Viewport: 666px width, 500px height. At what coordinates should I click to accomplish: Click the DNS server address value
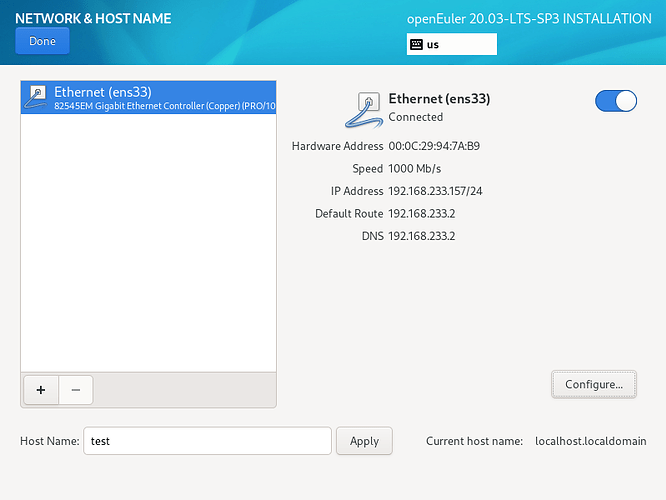point(422,236)
